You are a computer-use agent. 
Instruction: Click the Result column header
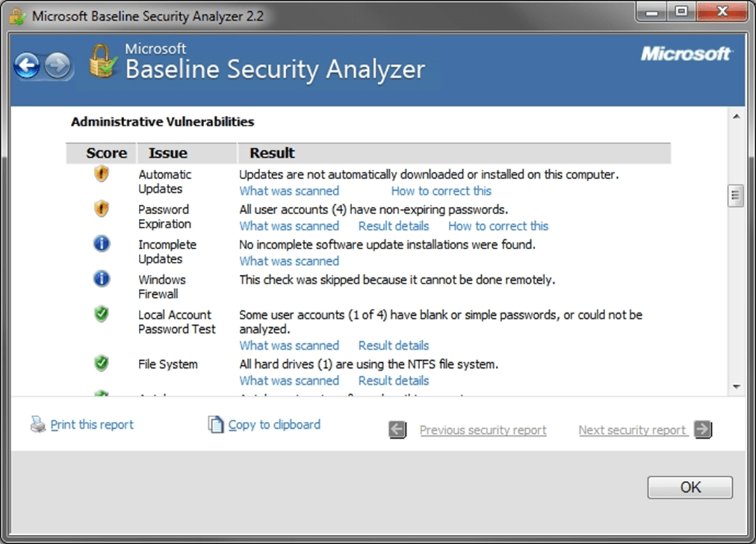[x=454, y=154]
